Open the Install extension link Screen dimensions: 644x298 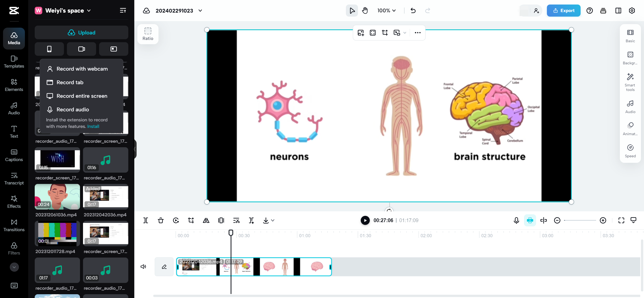coord(93,126)
